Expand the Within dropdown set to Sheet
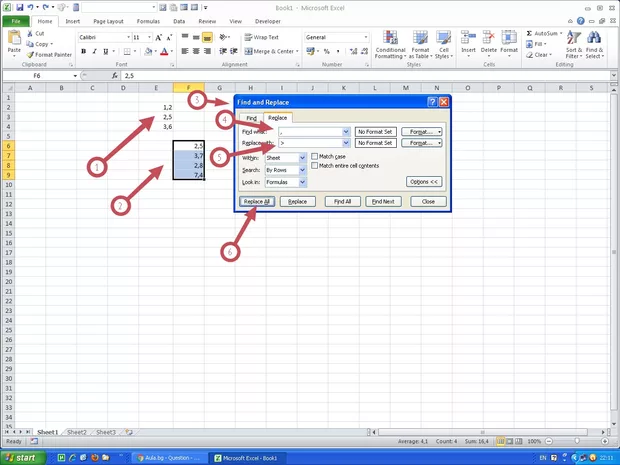 click(x=302, y=157)
